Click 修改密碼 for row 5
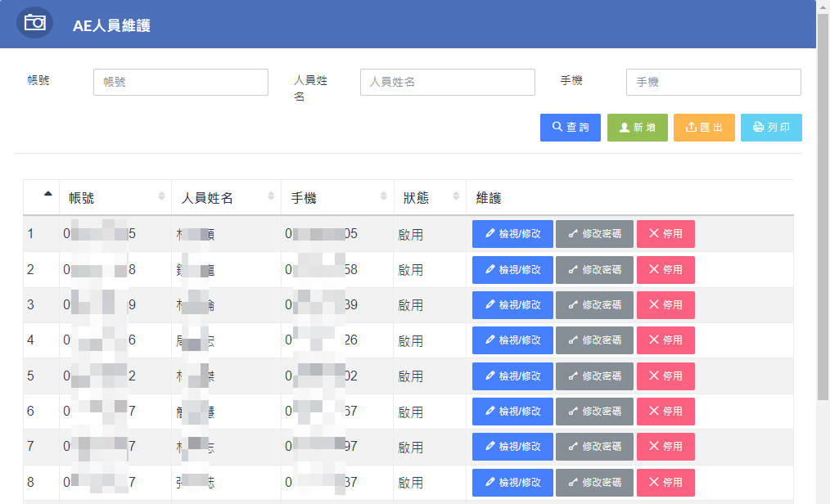This screenshot has height=504, width=830. coord(594,376)
